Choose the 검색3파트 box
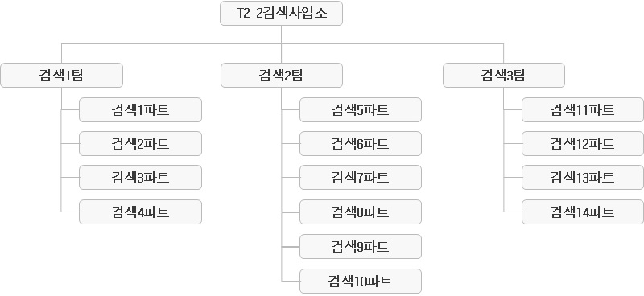This screenshot has width=644, height=296. (x=140, y=177)
